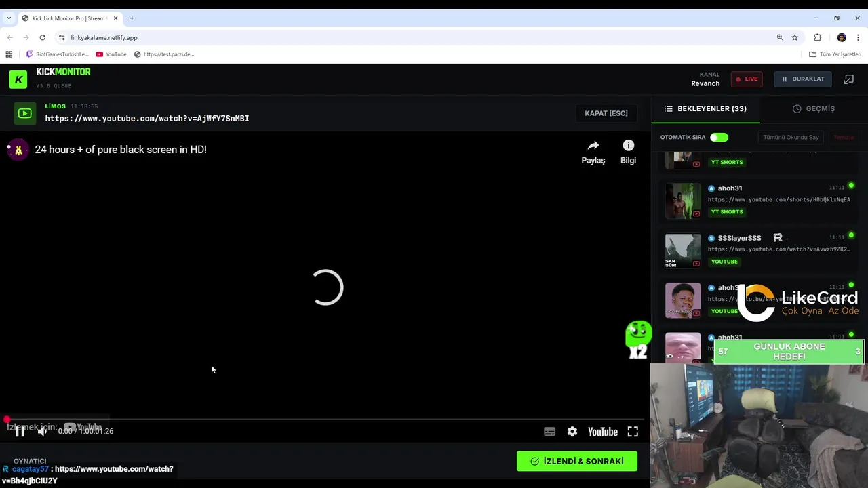Click the Paylaş share arrow icon

(x=593, y=146)
